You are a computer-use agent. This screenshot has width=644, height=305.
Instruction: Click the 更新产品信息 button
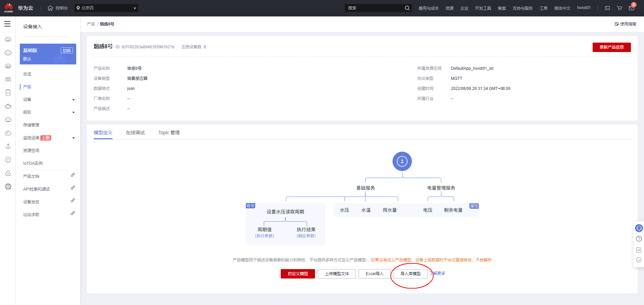[611, 47]
